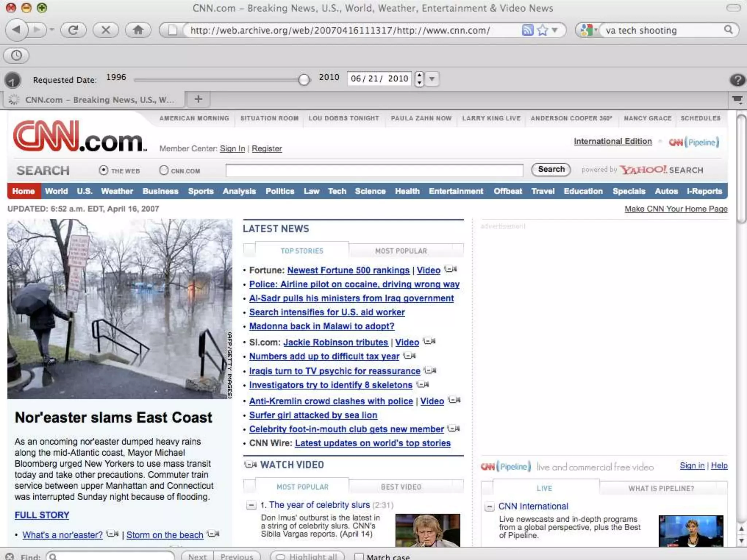The width and height of the screenshot is (747, 560).
Task: Click the RSS feed icon in address bar
Action: tap(527, 30)
